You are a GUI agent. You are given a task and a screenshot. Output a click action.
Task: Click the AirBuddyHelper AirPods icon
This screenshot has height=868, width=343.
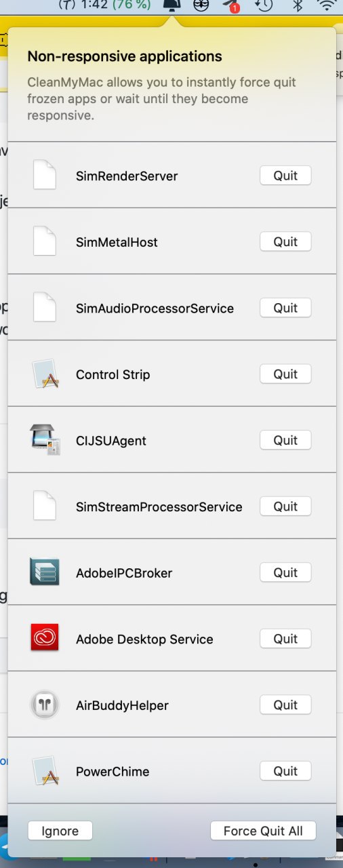[x=45, y=705]
